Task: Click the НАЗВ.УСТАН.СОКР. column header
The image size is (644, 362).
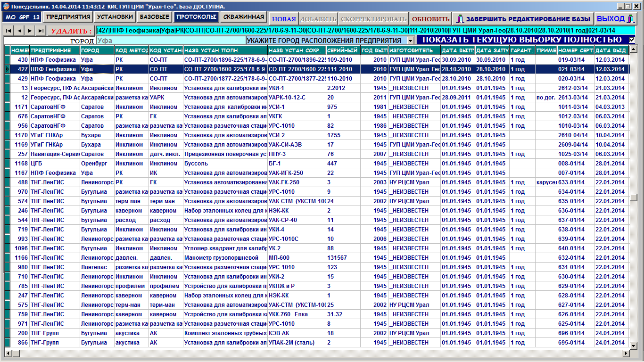Action: tap(297, 50)
